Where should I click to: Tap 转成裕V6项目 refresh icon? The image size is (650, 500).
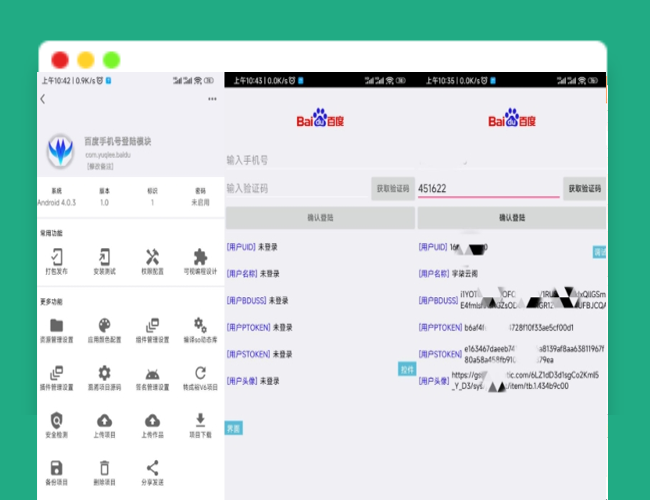(200, 373)
